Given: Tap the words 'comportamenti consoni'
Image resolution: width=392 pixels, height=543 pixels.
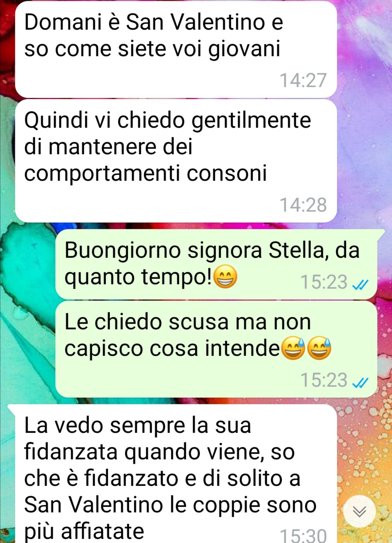Looking at the screenshot, I should [146, 174].
